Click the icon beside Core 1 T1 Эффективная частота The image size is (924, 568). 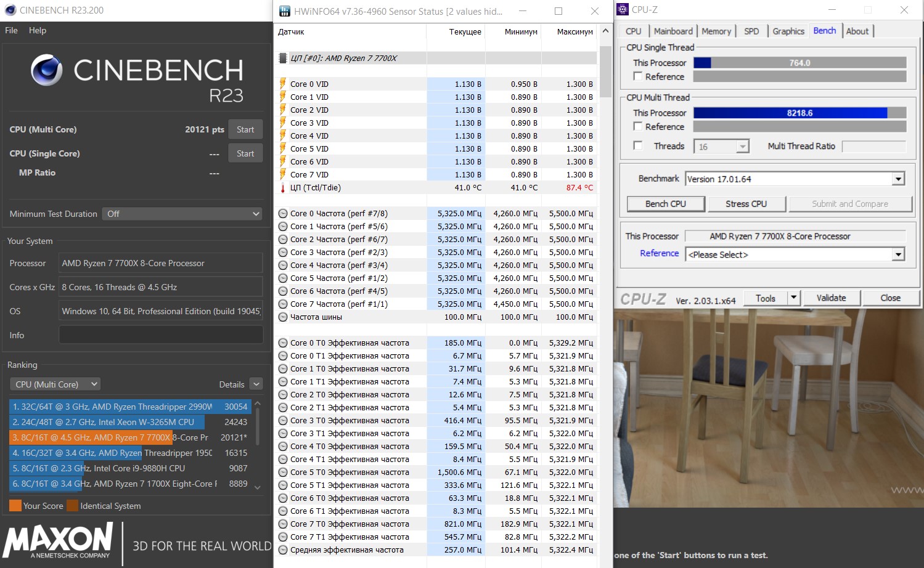coord(283,382)
